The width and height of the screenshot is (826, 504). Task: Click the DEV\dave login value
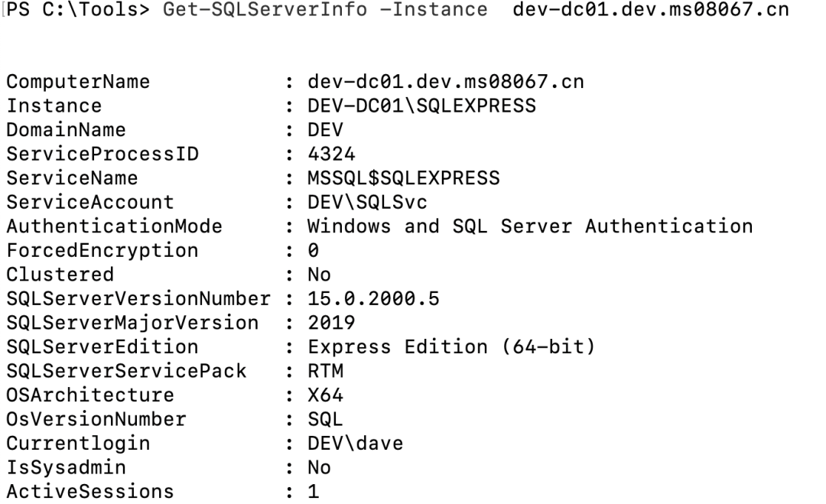pos(356,444)
